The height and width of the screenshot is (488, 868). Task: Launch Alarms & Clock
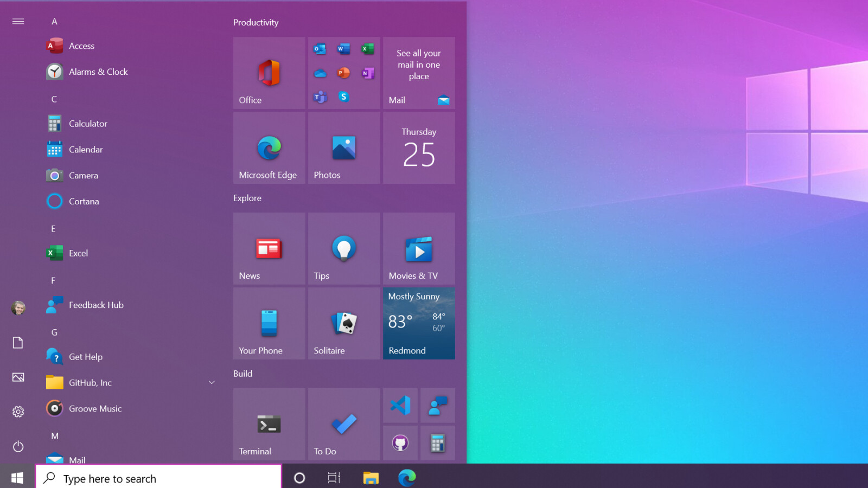tap(130, 72)
